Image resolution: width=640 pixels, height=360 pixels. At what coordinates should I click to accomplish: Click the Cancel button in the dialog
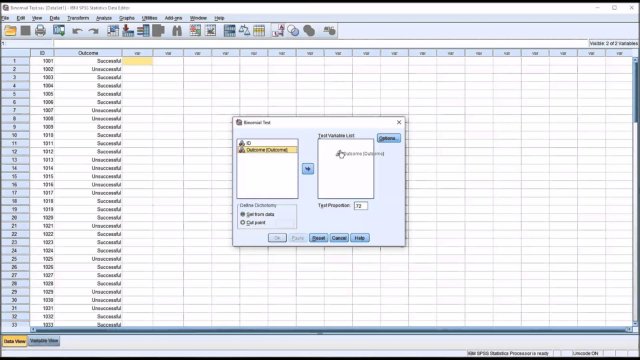click(339, 238)
